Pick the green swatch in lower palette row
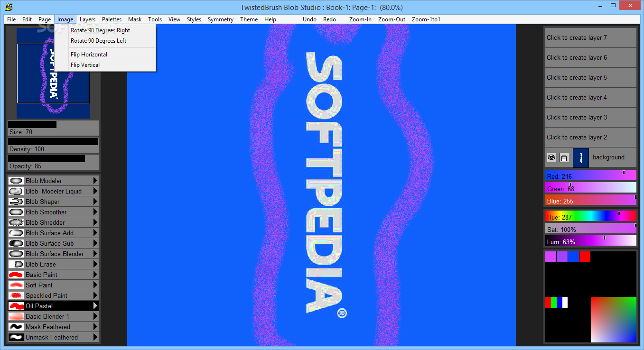This screenshot has width=644, height=350. pos(554,302)
